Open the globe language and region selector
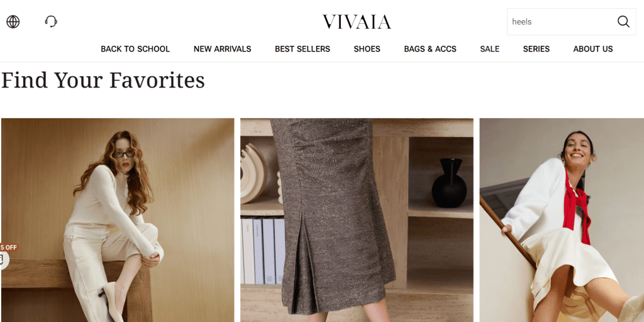 pyautogui.click(x=13, y=22)
